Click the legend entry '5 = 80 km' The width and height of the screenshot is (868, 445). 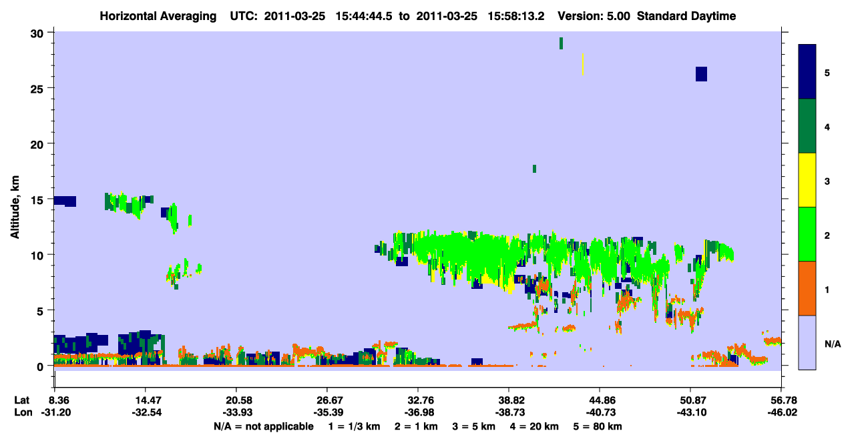coord(598,426)
